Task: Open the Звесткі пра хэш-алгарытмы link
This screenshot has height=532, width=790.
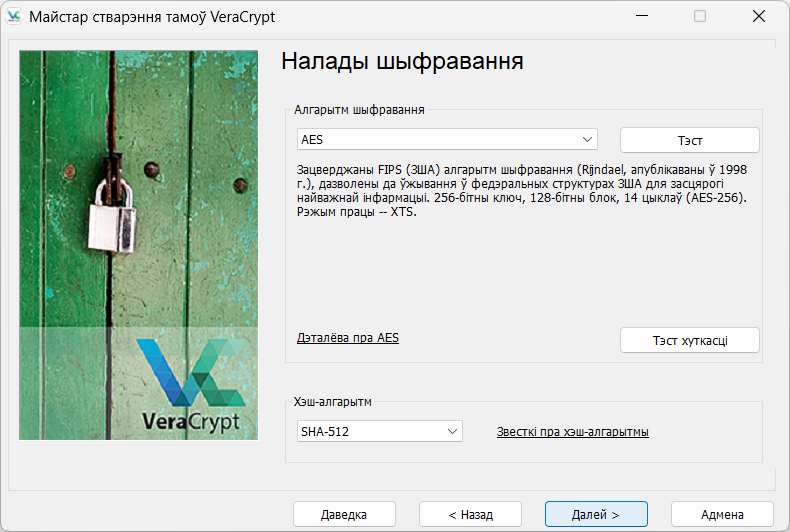Action: tap(572, 432)
